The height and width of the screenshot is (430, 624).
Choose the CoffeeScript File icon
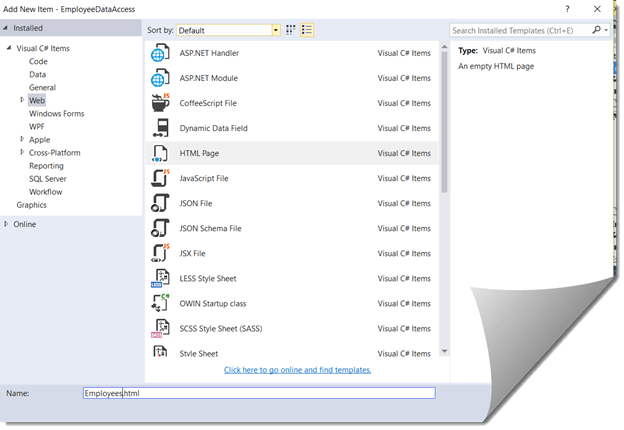click(160, 103)
